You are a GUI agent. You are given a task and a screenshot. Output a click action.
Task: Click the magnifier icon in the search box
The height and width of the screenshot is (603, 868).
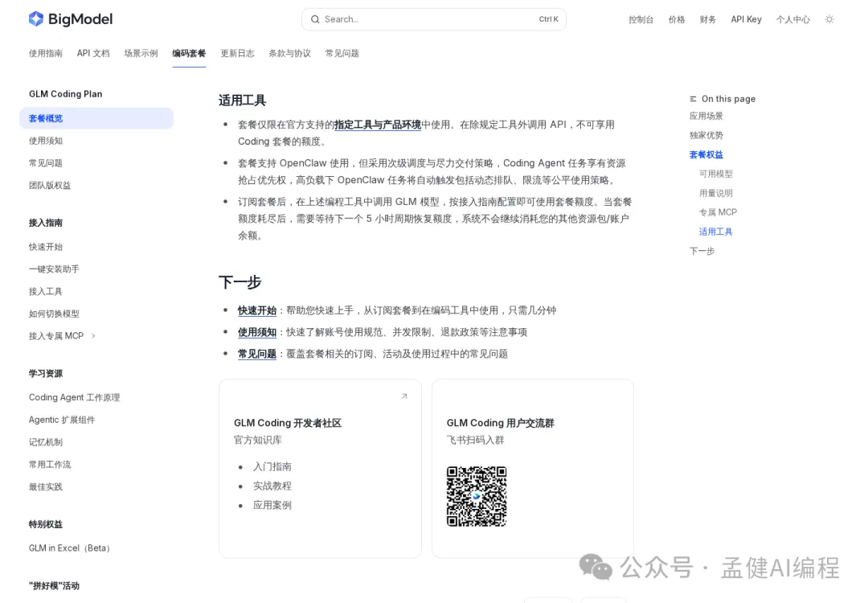click(315, 19)
